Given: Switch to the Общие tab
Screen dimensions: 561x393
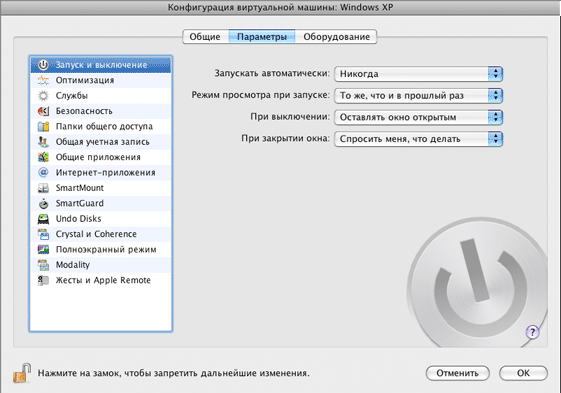Looking at the screenshot, I should [x=205, y=37].
